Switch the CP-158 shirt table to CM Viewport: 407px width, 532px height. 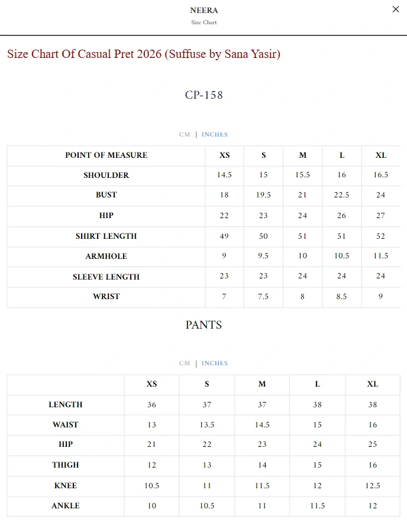click(x=185, y=135)
